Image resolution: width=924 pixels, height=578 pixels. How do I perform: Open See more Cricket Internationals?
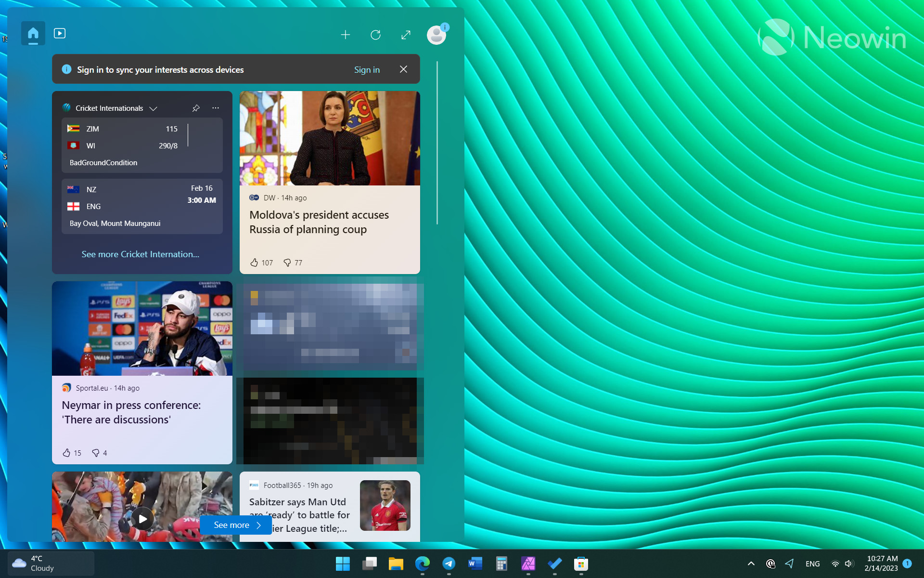pos(140,254)
